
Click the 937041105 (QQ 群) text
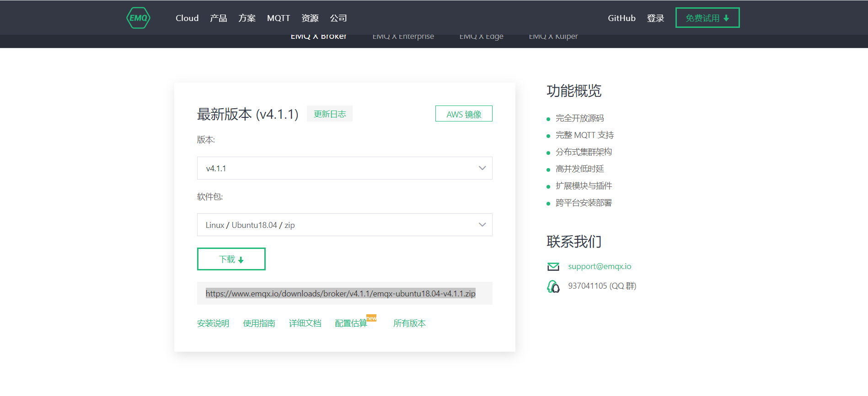[x=602, y=286]
